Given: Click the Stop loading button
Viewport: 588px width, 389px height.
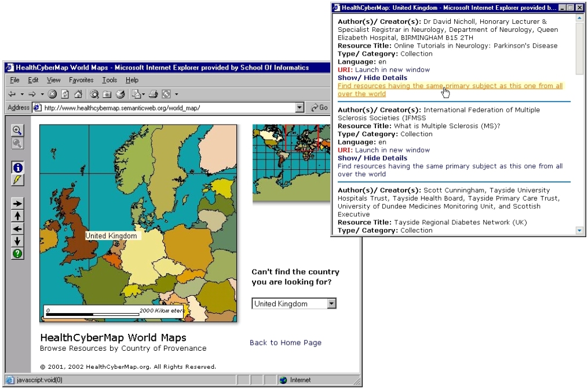Looking at the screenshot, I should pyautogui.click(x=53, y=94).
